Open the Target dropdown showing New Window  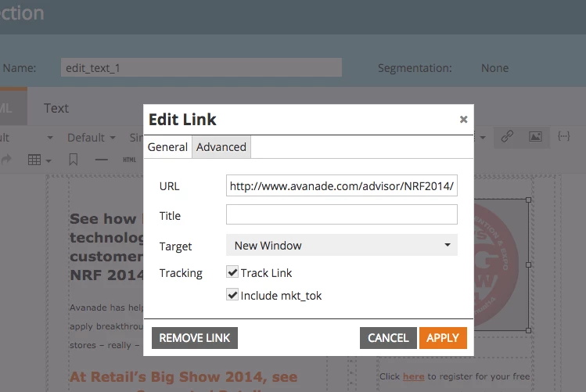(342, 245)
